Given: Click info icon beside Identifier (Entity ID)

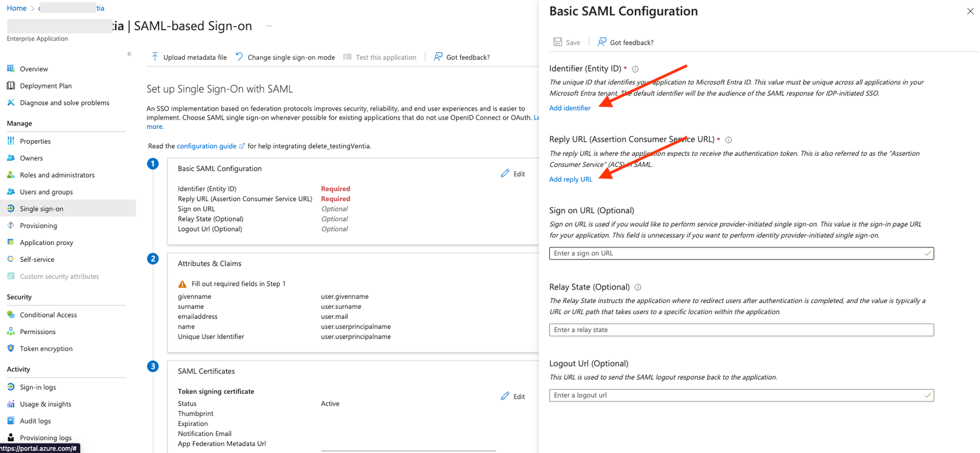Looking at the screenshot, I should coord(635,69).
